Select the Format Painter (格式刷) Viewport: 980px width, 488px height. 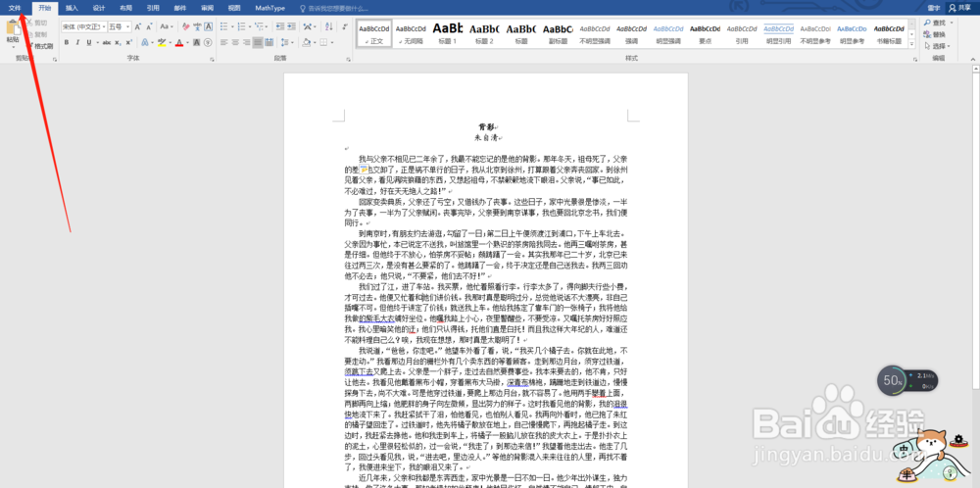click(40, 46)
